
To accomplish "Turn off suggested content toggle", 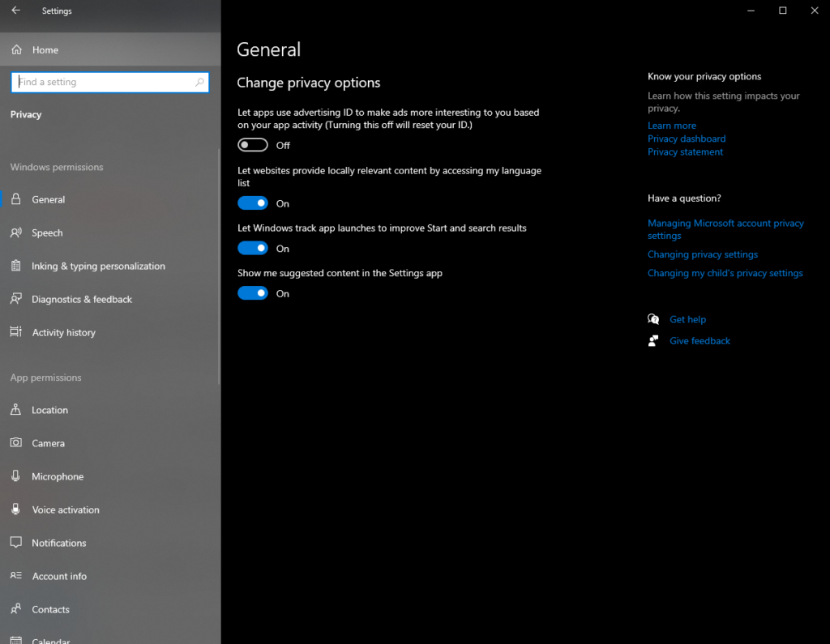I will [x=253, y=293].
